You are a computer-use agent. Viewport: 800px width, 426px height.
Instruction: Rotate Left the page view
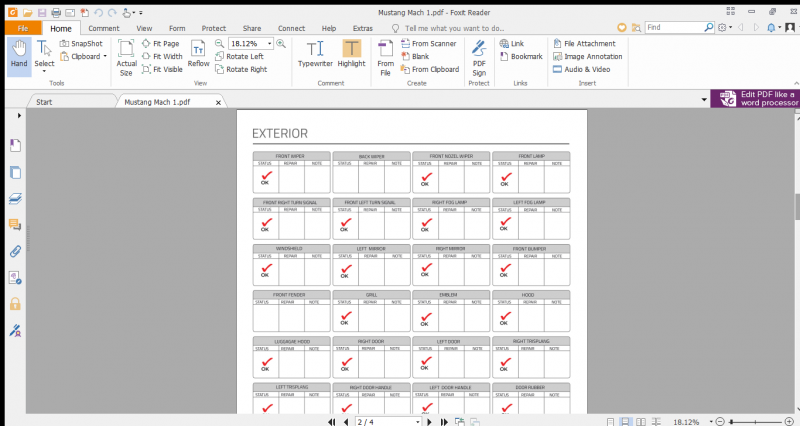point(239,56)
